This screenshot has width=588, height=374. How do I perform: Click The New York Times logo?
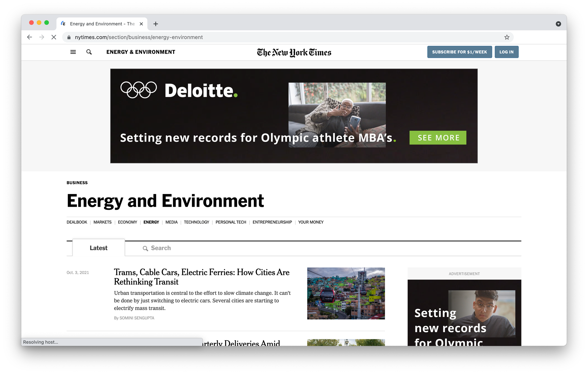[294, 52]
